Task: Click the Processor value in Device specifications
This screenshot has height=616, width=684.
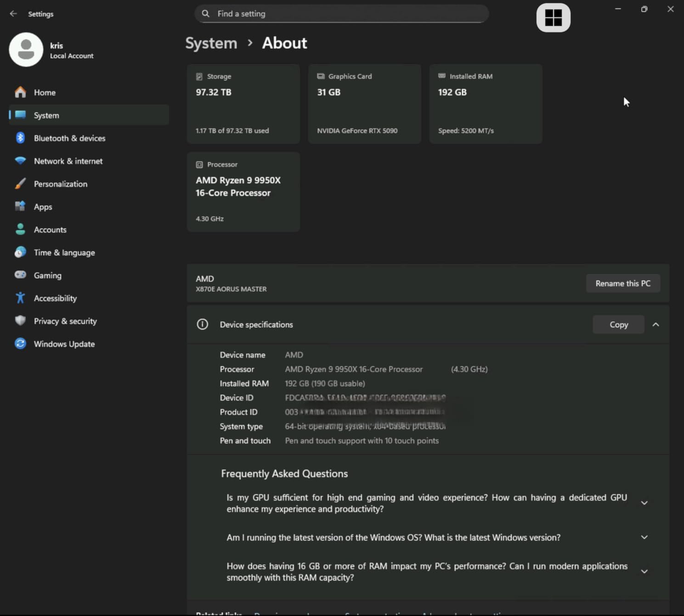Action: point(354,370)
